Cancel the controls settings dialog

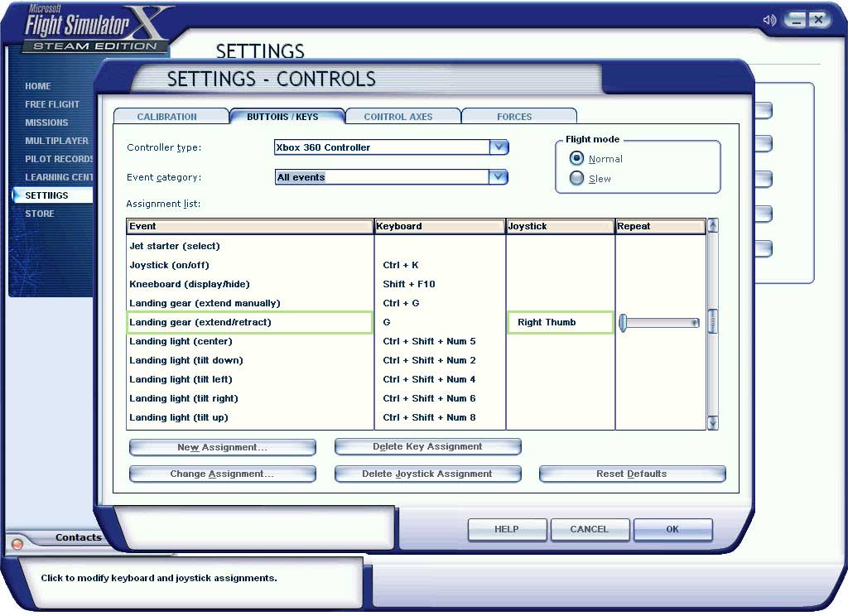(x=590, y=529)
